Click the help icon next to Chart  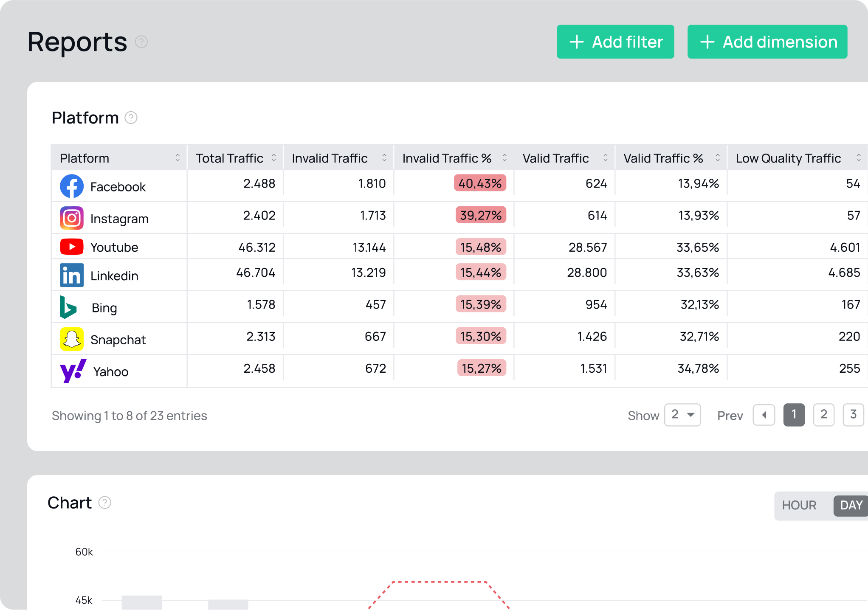(105, 503)
